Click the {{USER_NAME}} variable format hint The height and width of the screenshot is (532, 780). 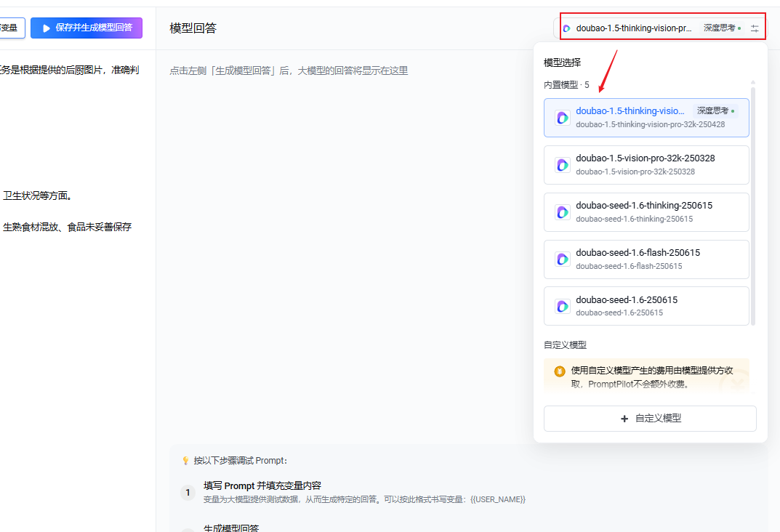point(497,499)
